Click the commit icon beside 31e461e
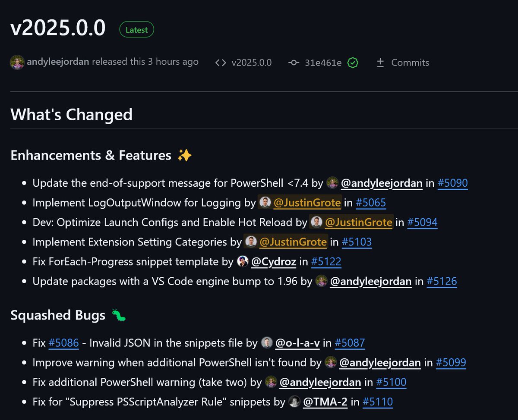This screenshot has width=518, height=420. pos(294,63)
